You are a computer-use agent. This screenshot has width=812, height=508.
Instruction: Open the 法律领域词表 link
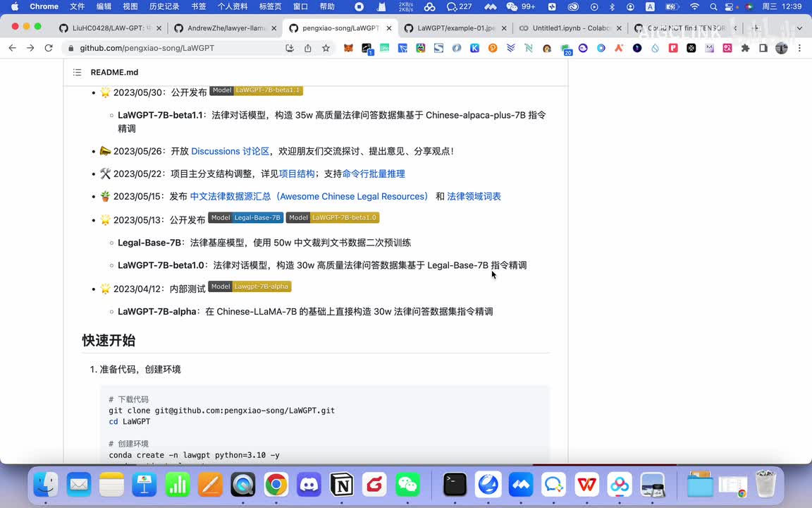[x=474, y=196]
